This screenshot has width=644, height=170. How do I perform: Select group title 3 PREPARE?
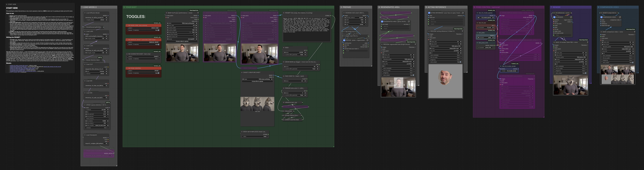coord(346,7)
